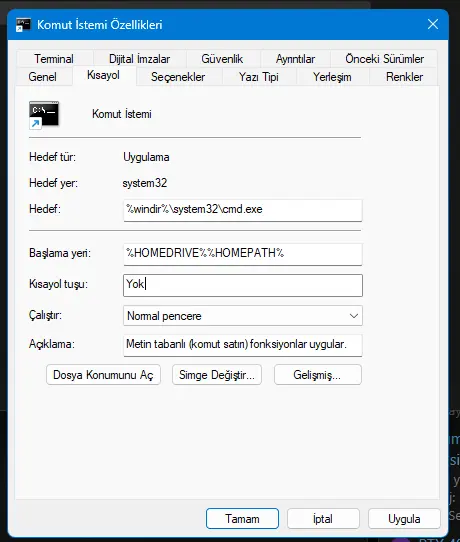Close the Komut İstemi Özellikleri dialog
This screenshot has width=460, height=542.
[433, 24]
